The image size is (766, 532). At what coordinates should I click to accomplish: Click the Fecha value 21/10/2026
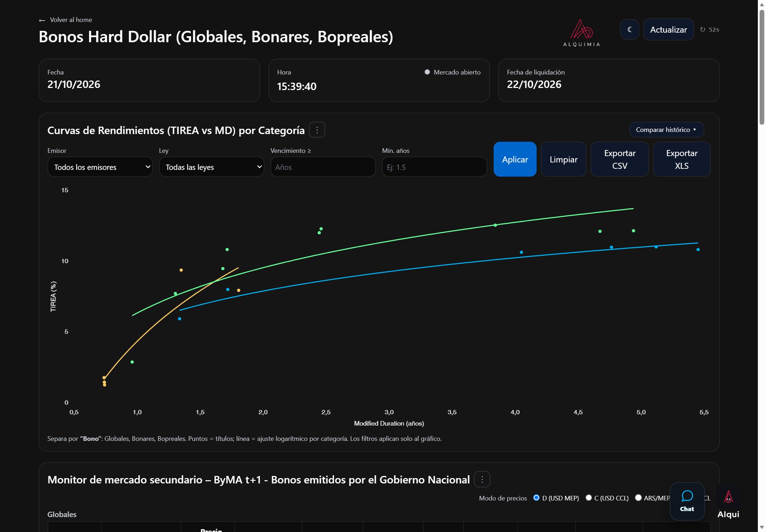click(74, 84)
